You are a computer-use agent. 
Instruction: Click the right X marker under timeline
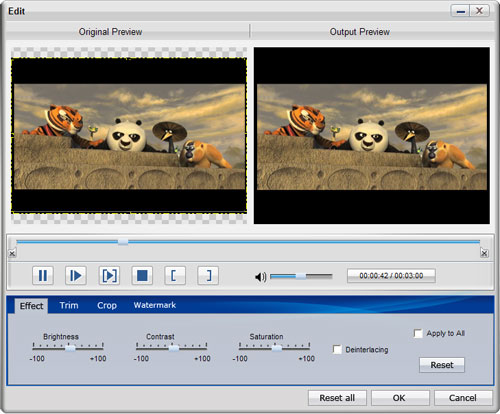point(484,253)
